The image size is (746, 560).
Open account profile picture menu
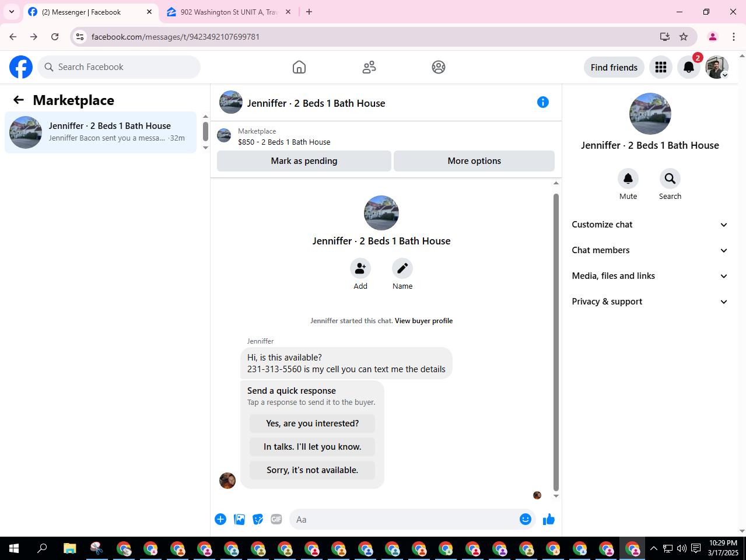coord(717,67)
